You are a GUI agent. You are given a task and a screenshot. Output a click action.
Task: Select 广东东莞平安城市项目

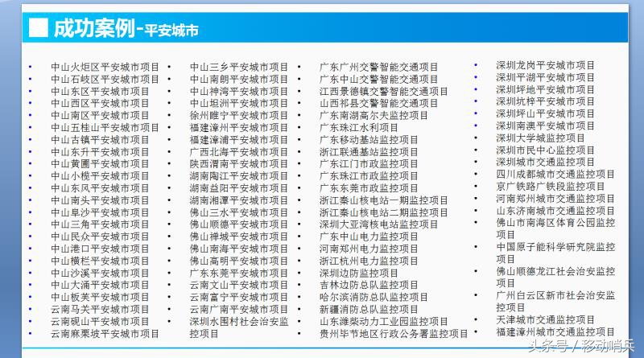[x=239, y=273]
